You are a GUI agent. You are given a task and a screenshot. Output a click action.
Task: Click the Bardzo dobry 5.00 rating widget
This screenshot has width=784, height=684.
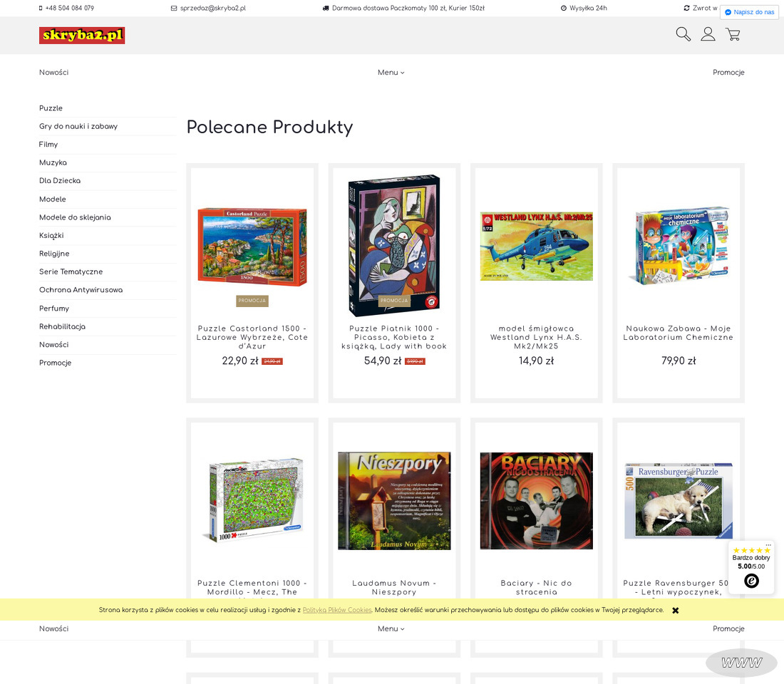(751, 567)
